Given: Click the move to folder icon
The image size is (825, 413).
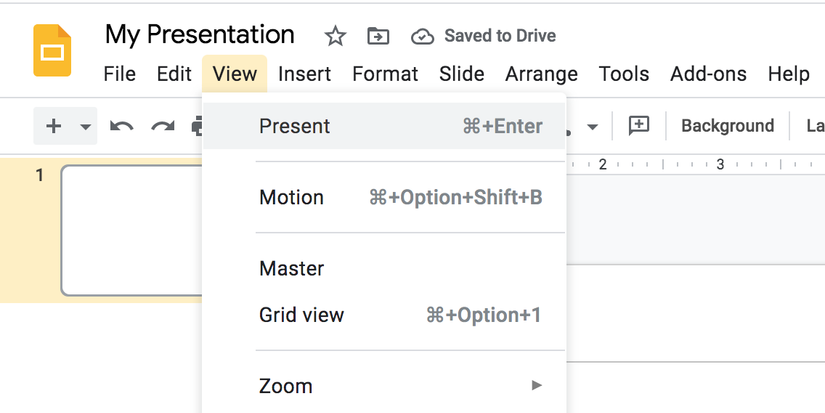Looking at the screenshot, I should (378, 37).
